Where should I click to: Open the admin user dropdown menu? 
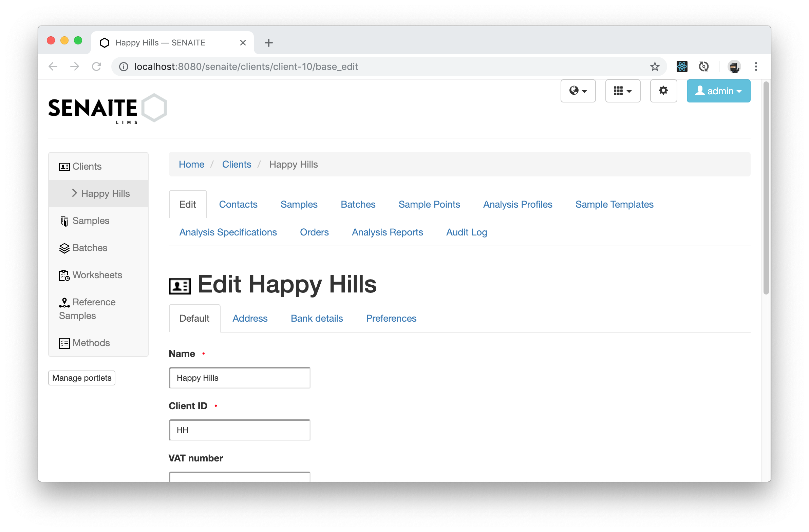point(719,91)
